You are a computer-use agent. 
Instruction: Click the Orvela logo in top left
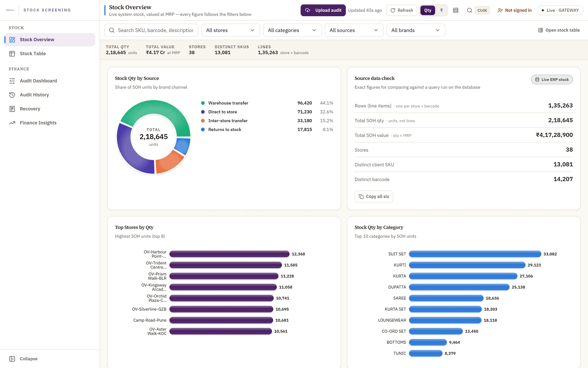pyautogui.click(x=10, y=10)
